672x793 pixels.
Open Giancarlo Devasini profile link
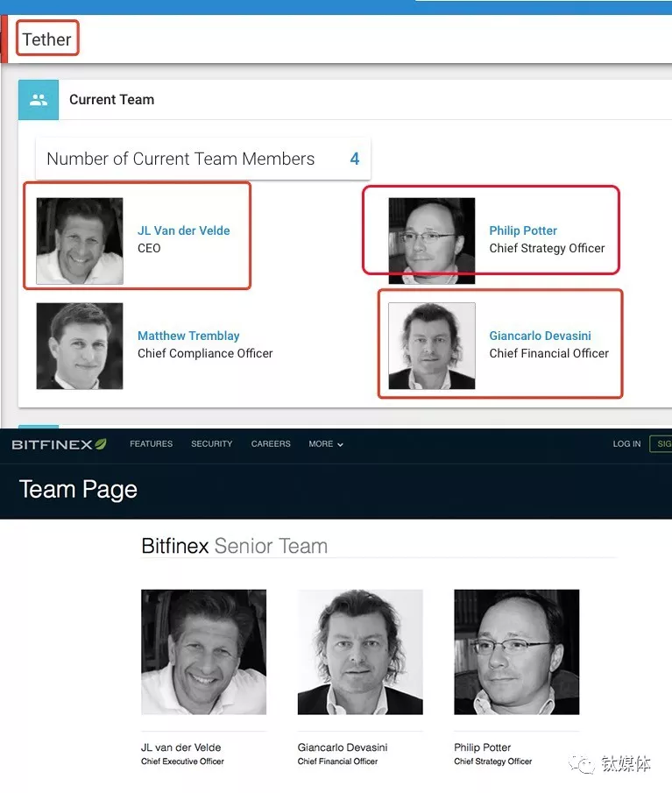(x=540, y=336)
